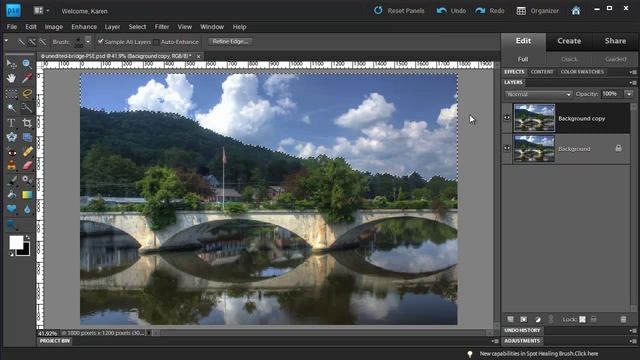
Task: Toggle Sample All Layers checkbox
Action: click(x=100, y=42)
